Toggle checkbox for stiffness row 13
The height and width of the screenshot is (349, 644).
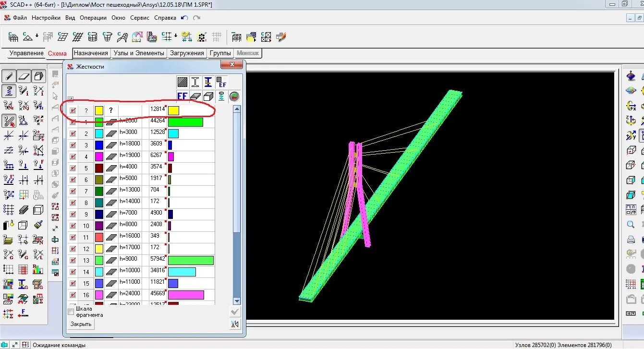click(x=73, y=260)
